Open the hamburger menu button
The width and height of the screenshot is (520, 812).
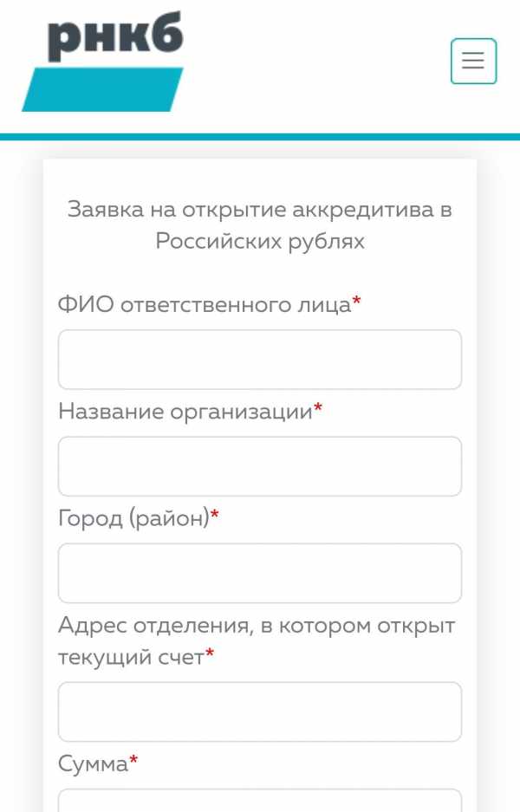coord(473,62)
